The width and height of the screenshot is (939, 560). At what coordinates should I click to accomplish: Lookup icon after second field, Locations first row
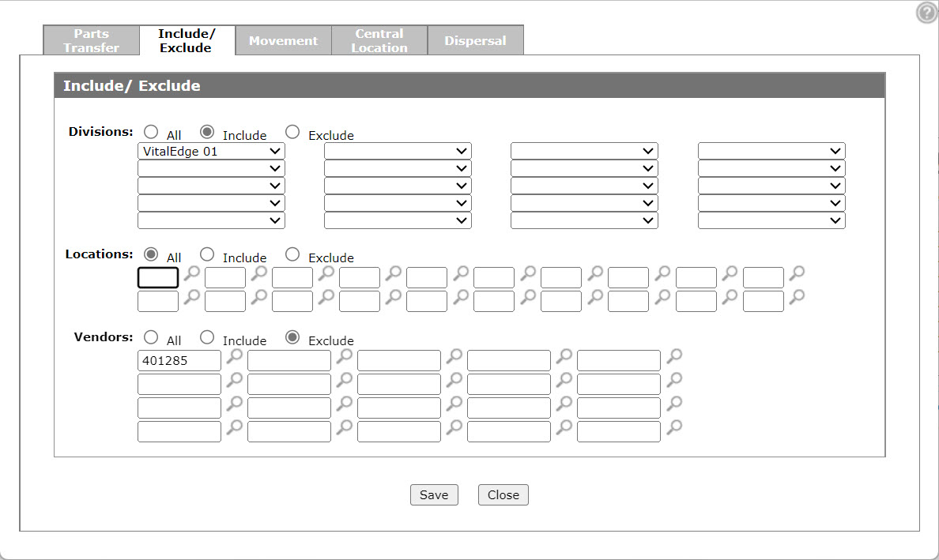click(258, 273)
